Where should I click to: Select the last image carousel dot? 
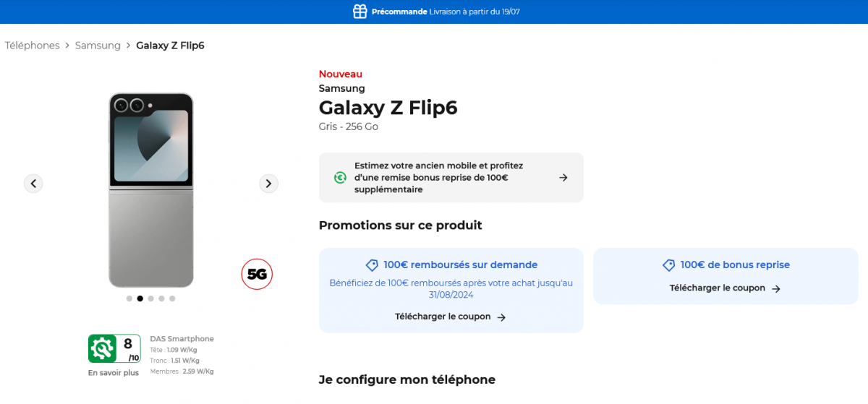172,298
